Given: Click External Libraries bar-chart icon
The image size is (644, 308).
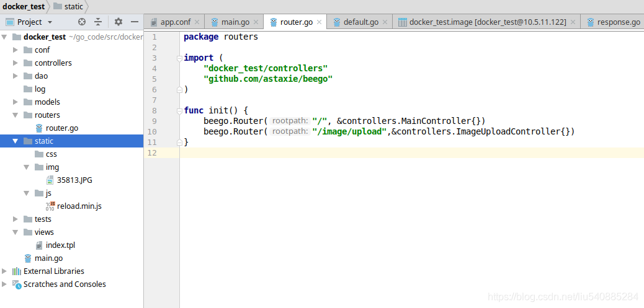Looking at the screenshot, I should coord(16,271).
